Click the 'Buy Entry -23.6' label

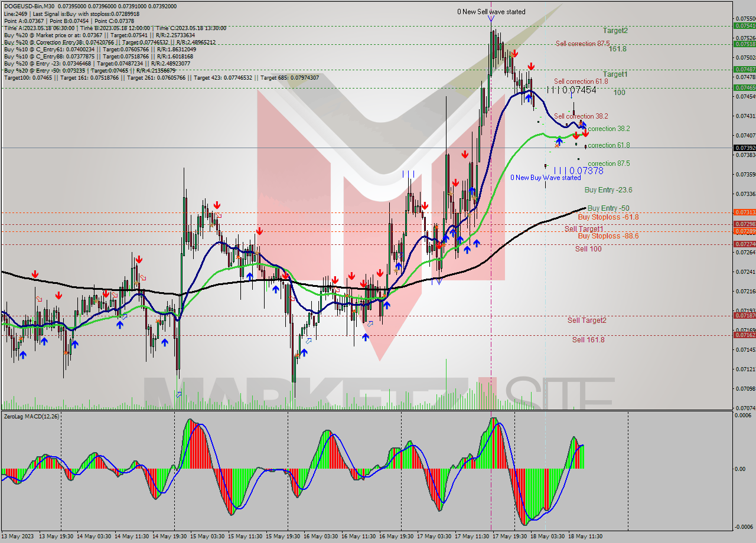(x=608, y=190)
